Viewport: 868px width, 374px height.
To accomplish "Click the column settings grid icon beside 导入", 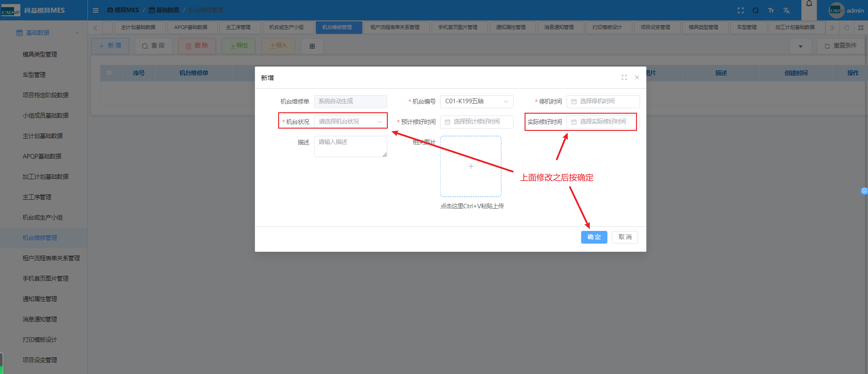I will [x=312, y=46].
